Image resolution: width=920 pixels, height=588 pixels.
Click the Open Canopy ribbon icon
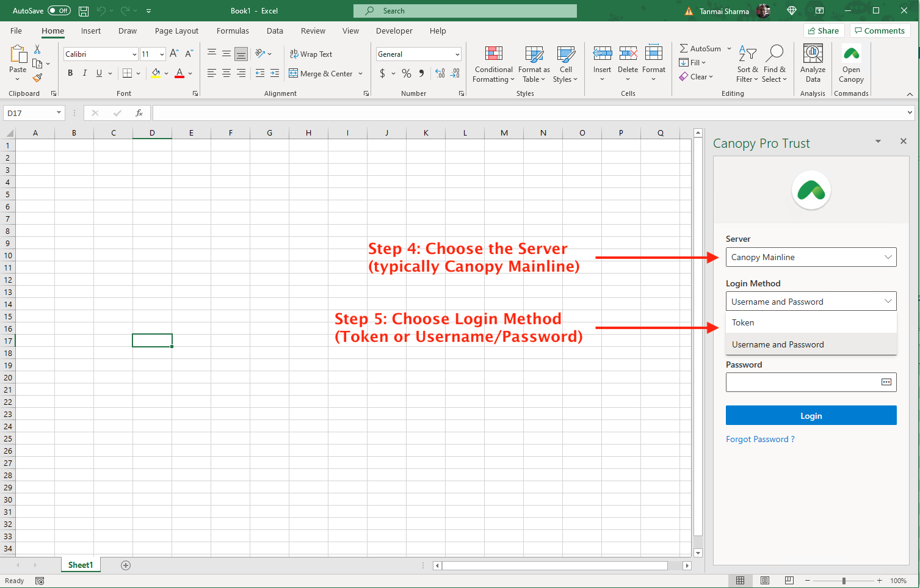pyautogui.click(x=851, y=54)
